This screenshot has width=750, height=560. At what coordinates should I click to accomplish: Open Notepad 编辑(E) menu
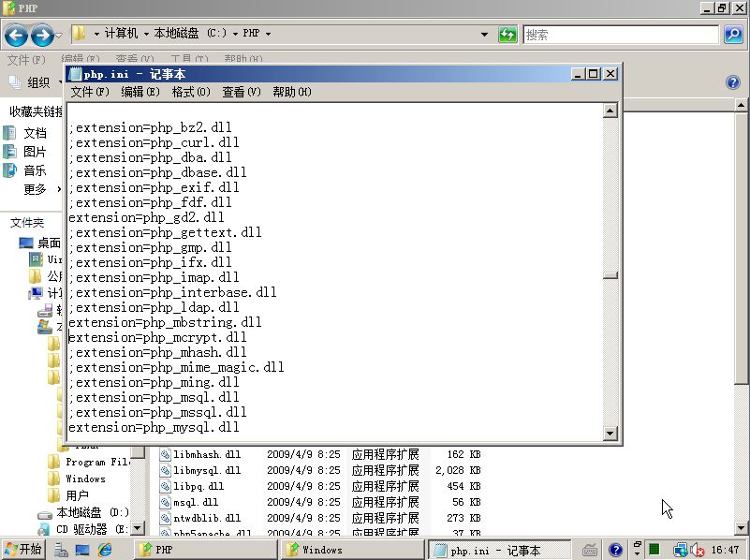[140, 92]
